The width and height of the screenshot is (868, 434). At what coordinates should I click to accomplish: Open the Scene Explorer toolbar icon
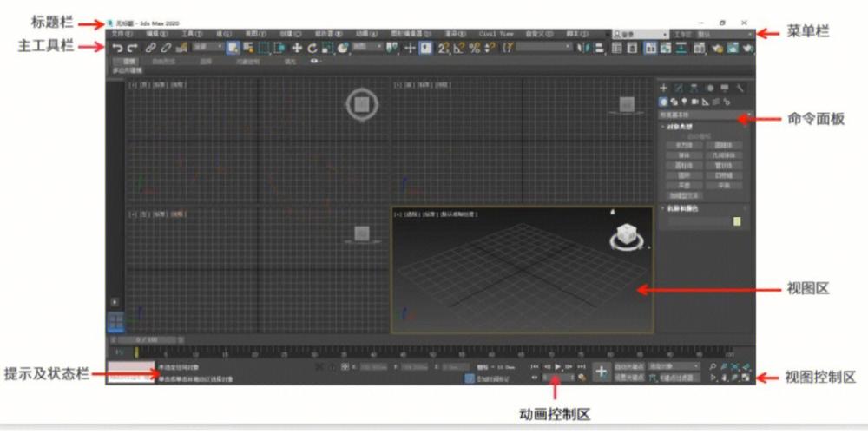coord(616,48)
